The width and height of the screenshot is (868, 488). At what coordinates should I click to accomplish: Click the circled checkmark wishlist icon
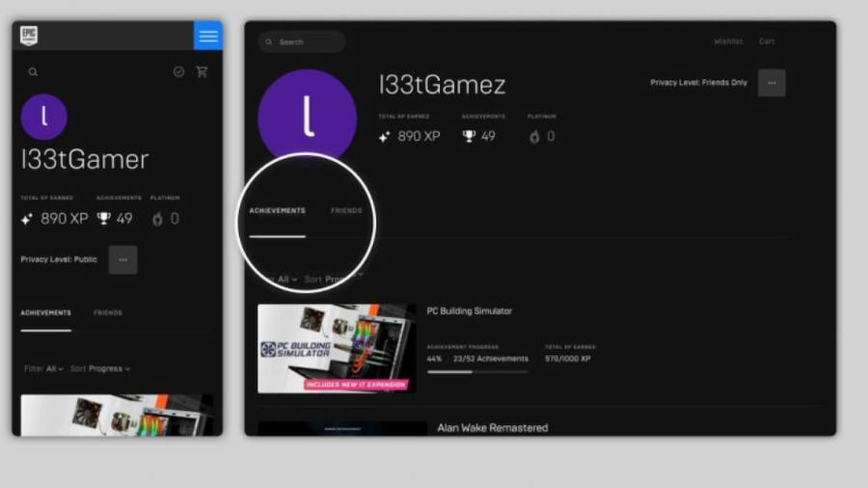coord(178,71)
